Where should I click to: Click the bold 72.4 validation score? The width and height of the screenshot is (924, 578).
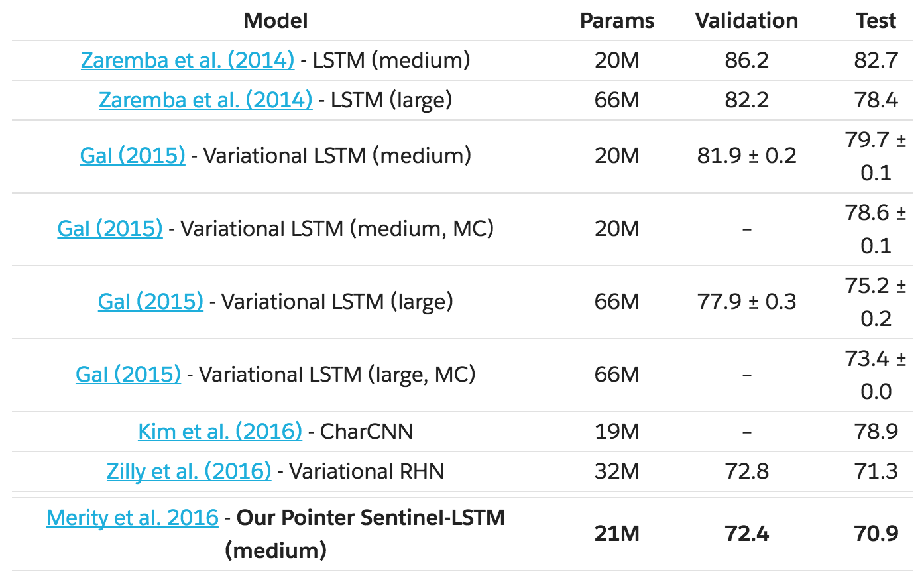(746, 534)
